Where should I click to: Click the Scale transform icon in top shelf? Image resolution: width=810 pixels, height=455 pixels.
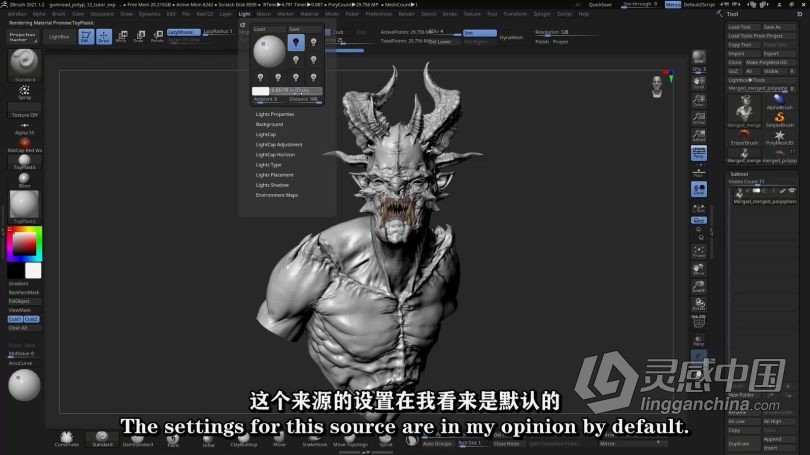point(139,36)
